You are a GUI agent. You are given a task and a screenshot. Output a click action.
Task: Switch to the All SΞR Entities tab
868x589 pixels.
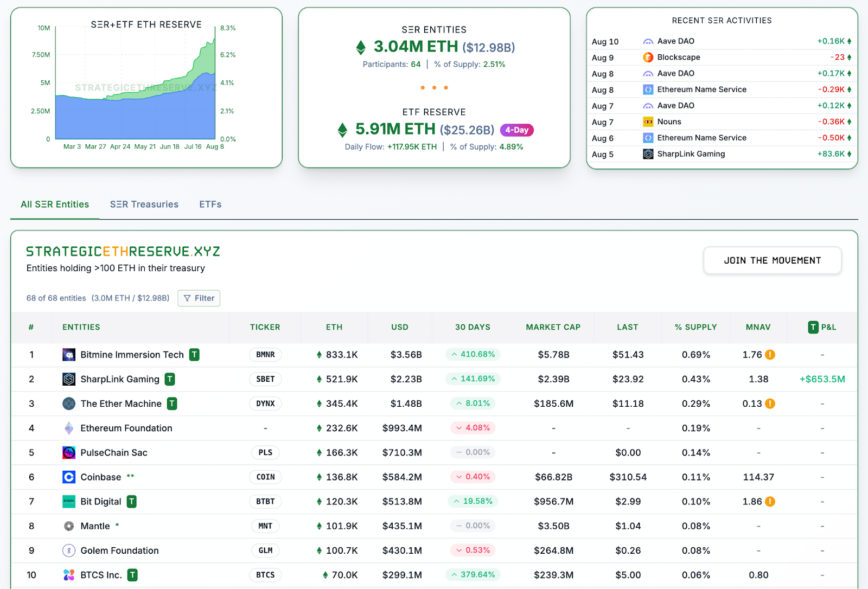point(55,204)
